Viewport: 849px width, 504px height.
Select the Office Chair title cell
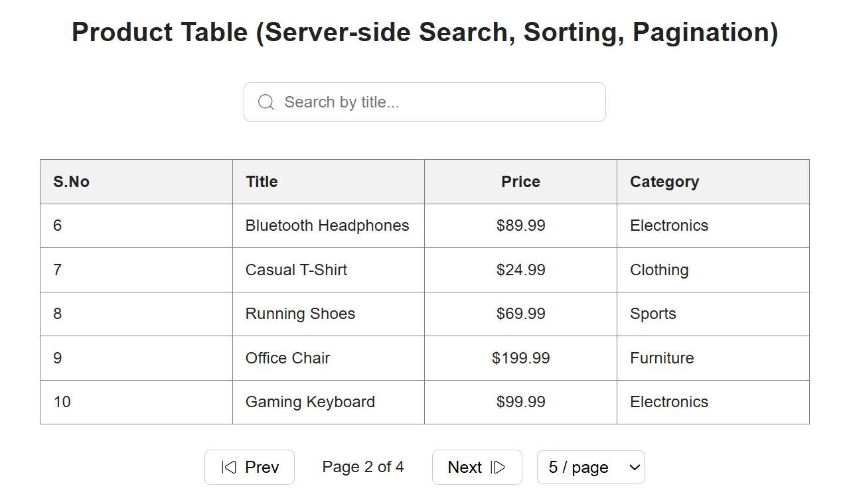tap(287, 358)
